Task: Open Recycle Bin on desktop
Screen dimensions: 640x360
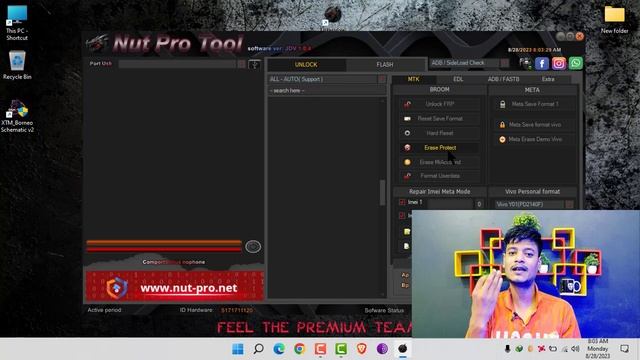Action: (17, 65)
